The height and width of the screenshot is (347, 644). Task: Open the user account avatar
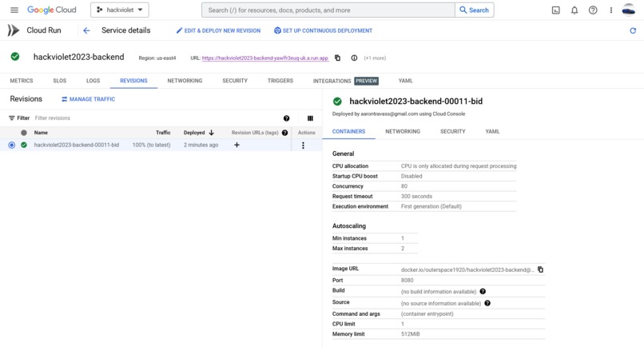pos(628,10)
